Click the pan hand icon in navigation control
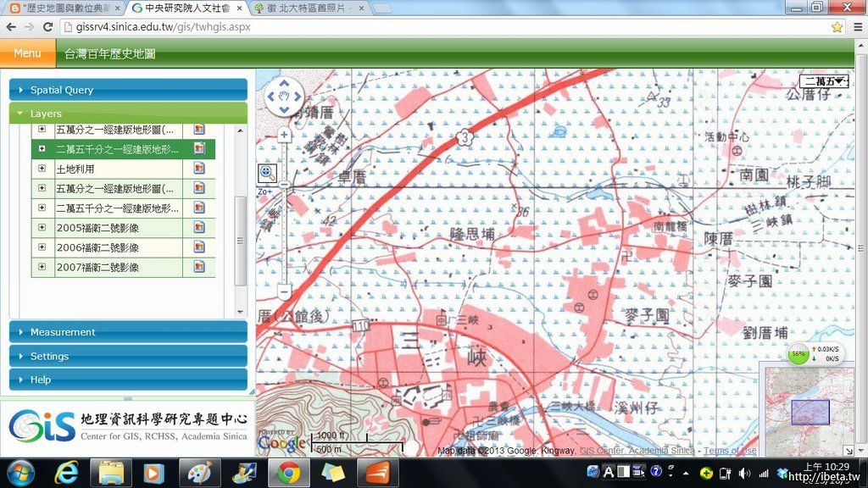The height and width of the screenshot is (488, 868). pyautogui.click(x=284, y=97)
